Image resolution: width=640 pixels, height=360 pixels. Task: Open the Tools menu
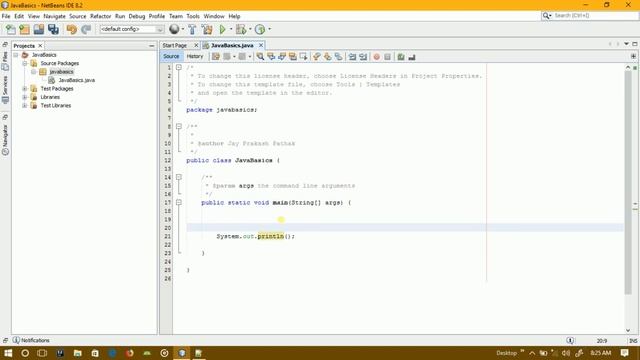click(x=193, y=16)
